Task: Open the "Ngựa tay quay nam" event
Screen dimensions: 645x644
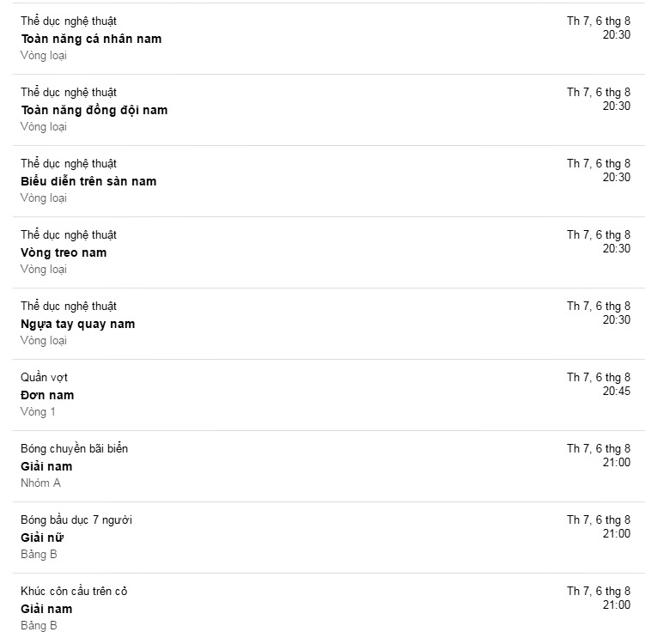Action: click(x=77, y=324)
